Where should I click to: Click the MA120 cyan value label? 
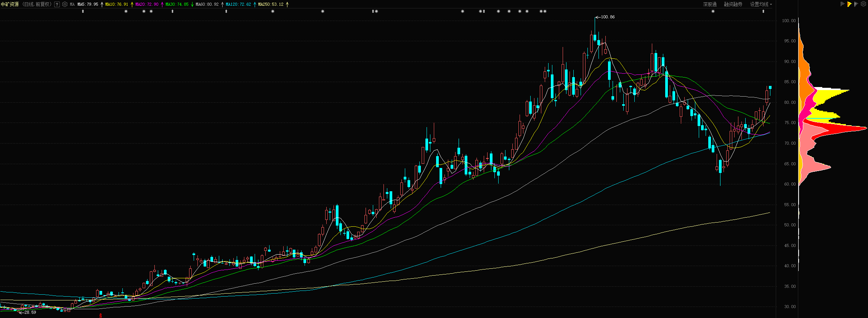[x=238, y=5]
